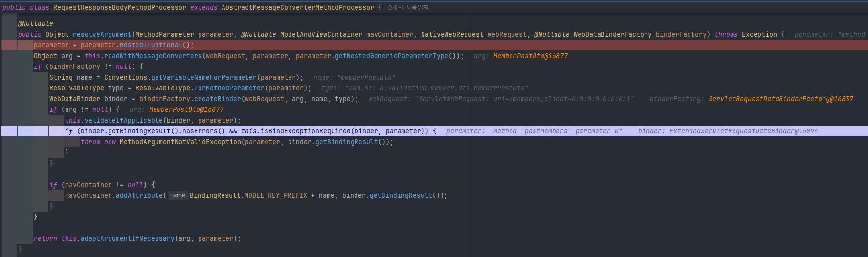
Task: Click the inline hint MemberPostDto@16877 after readWithMessageConverters
Action: (531, 56)
